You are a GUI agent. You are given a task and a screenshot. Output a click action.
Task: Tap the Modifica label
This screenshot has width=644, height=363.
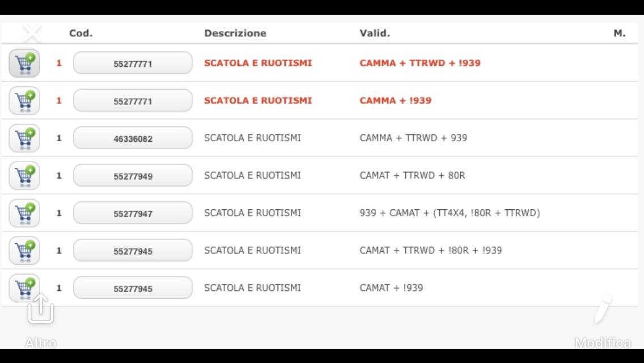(x=603, y=343)
